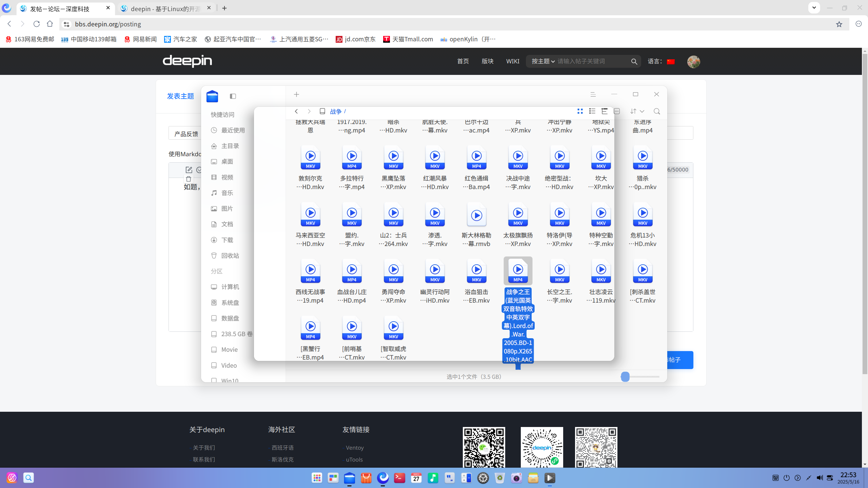Open WIKI in deepin navigation
This screenshot has height=488, width=868.
tap(513, 61)
